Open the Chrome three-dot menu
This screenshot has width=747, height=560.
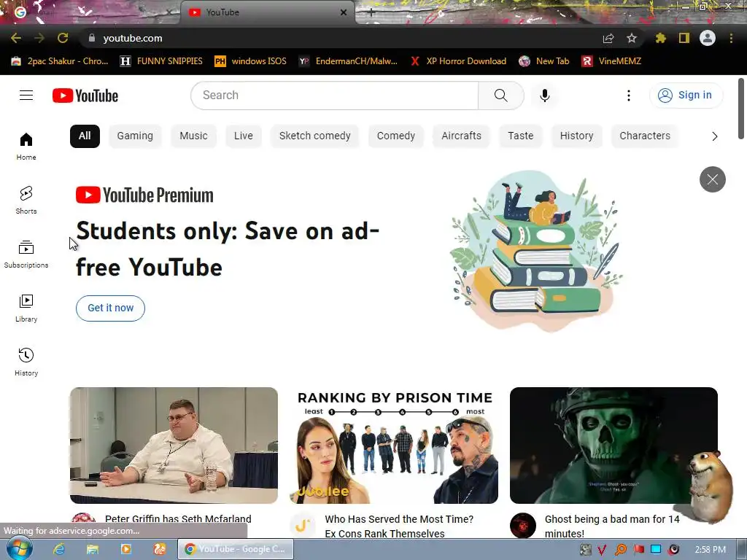pos(731,38)
